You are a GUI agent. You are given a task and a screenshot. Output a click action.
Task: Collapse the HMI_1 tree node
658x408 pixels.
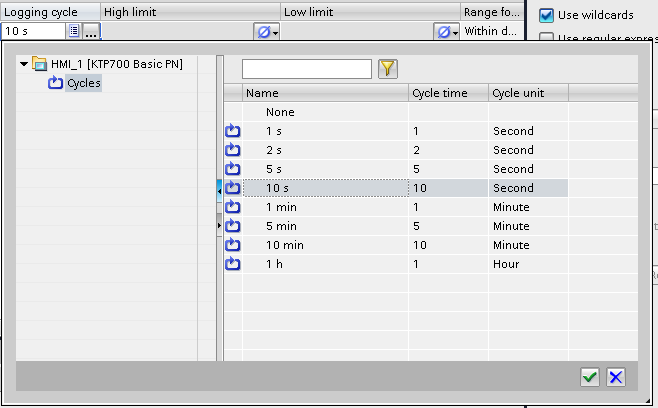[24, 64]
